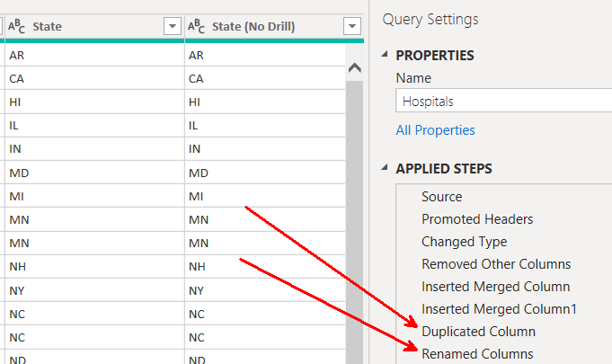The image size is (612, 364).
Task: Select the Source applied step
Action: point(441,197)
